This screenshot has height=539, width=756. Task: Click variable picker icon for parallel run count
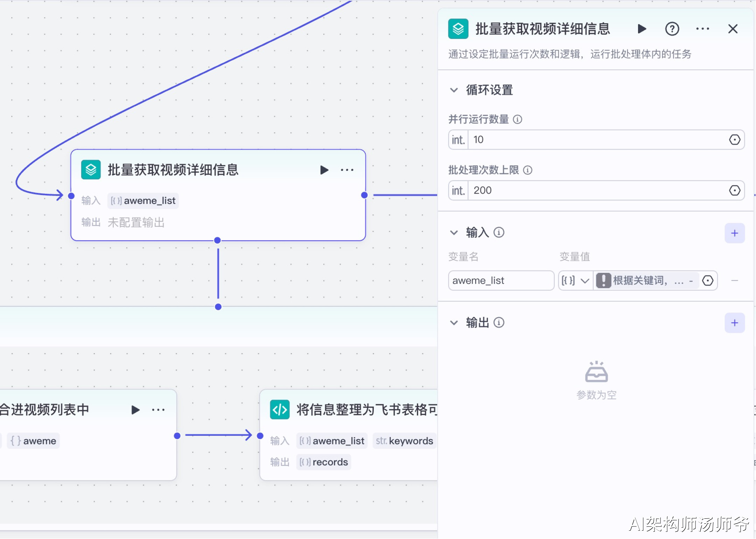(734, 140)
